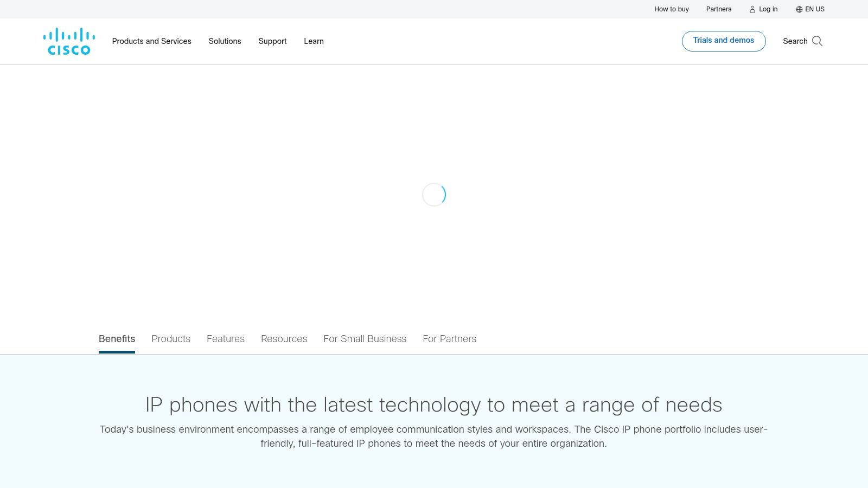
Task: Click the Cisco logo
Action: click(x=69, y=41)
